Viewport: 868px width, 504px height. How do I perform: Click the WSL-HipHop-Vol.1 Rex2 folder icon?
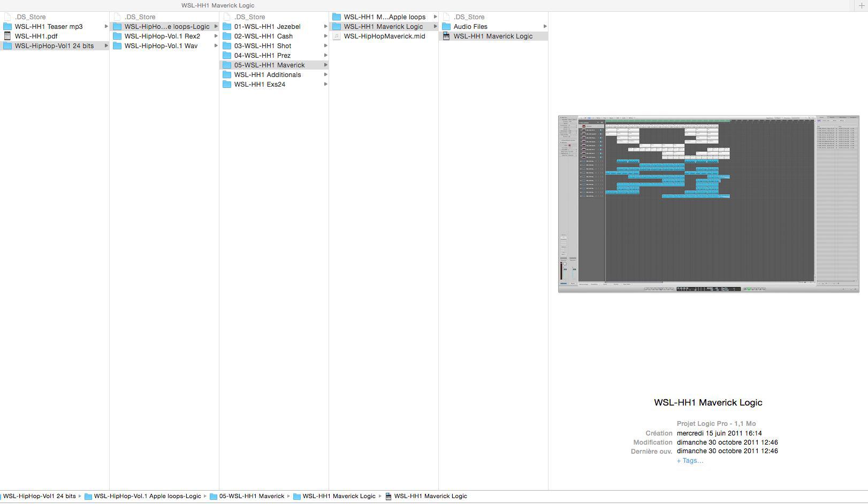pos(117,36)
